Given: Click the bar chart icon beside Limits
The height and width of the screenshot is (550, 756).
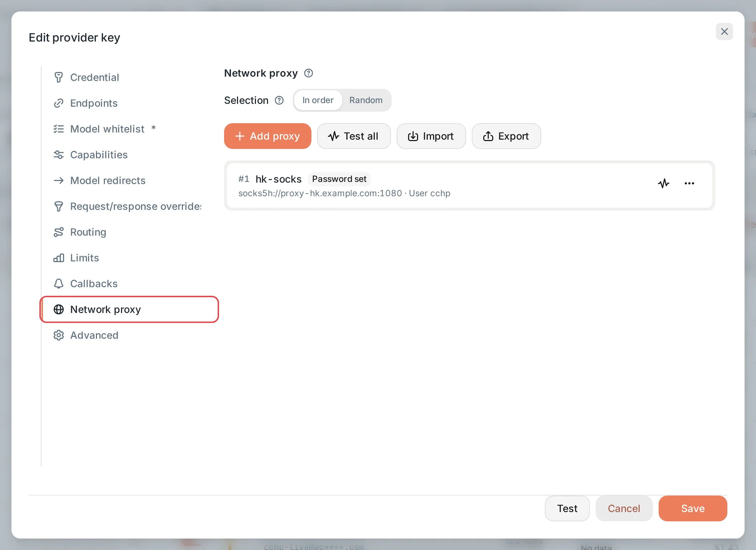Looking at the screenshot, I should [59, 258].
